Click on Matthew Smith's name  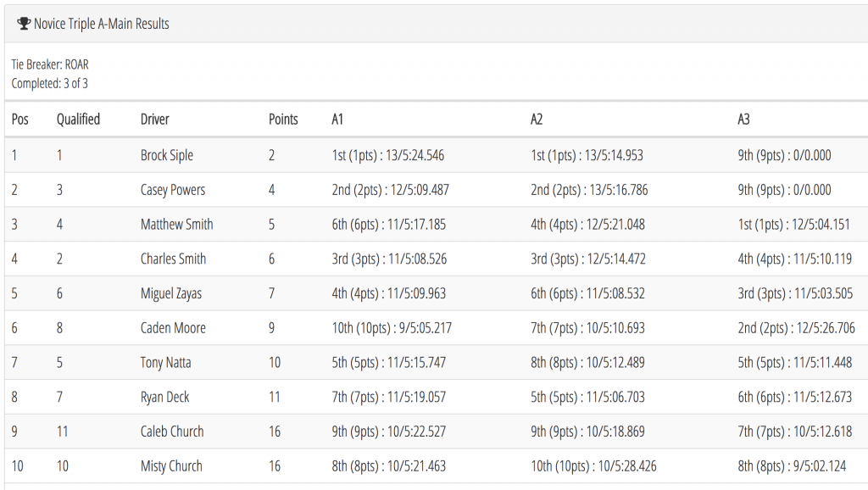[x=176, y=225]
